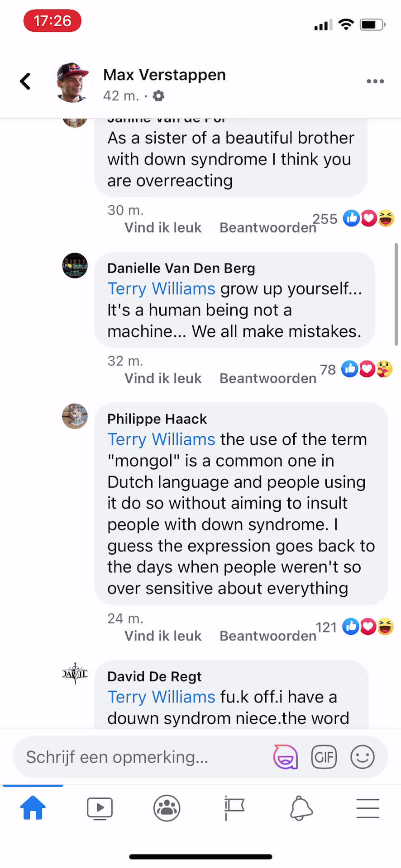Image resolution: width=401 pixels, height=868 pixels.
Task: Open Max Verstappen's profile picture
Action: [72, 82]
